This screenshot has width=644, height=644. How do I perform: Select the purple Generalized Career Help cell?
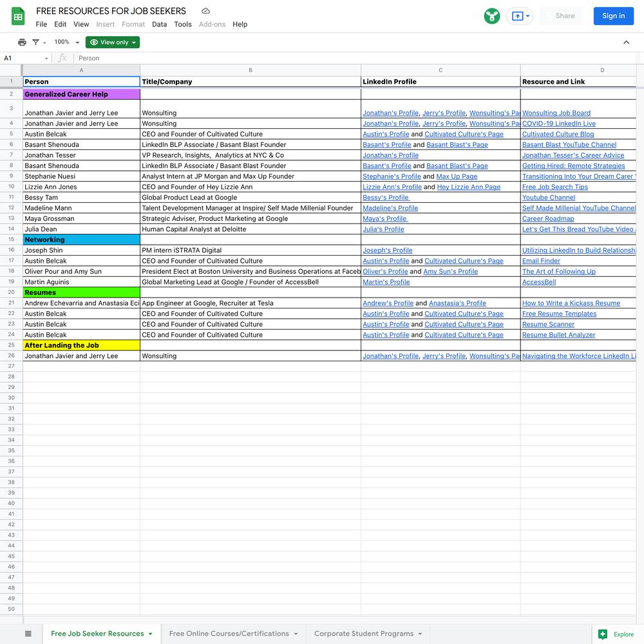[x=81, y=94]
